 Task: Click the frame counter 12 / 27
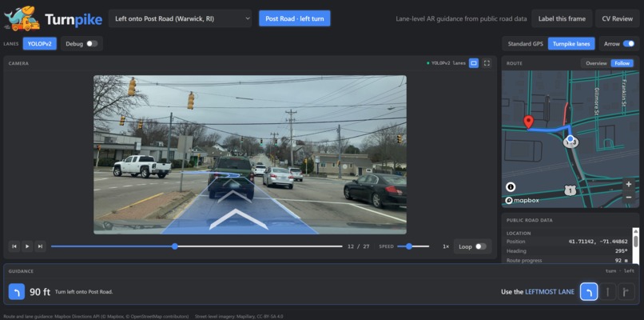click(x=358, y=246)
